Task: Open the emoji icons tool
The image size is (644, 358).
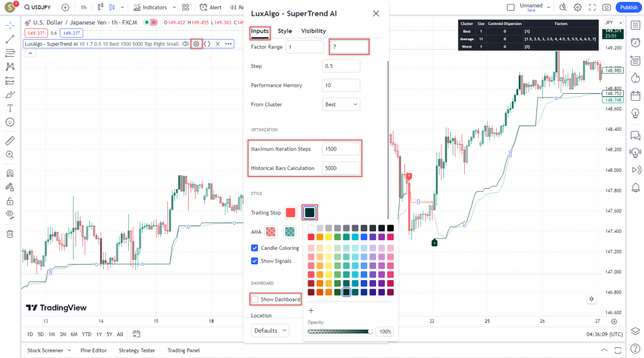Action: pyautogui.click(x=10, y=122)
